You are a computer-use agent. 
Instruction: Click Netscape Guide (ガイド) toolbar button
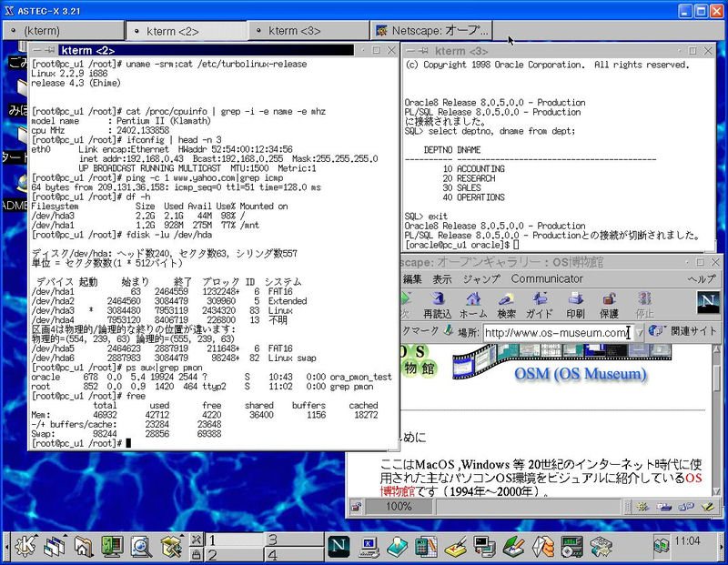coord(539,306)
